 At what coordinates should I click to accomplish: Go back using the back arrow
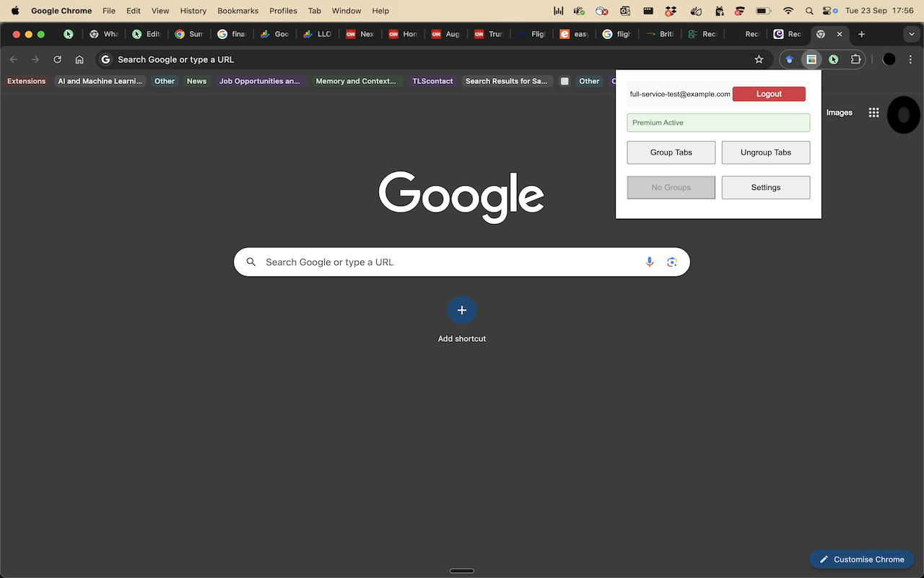tap(13, 59)
